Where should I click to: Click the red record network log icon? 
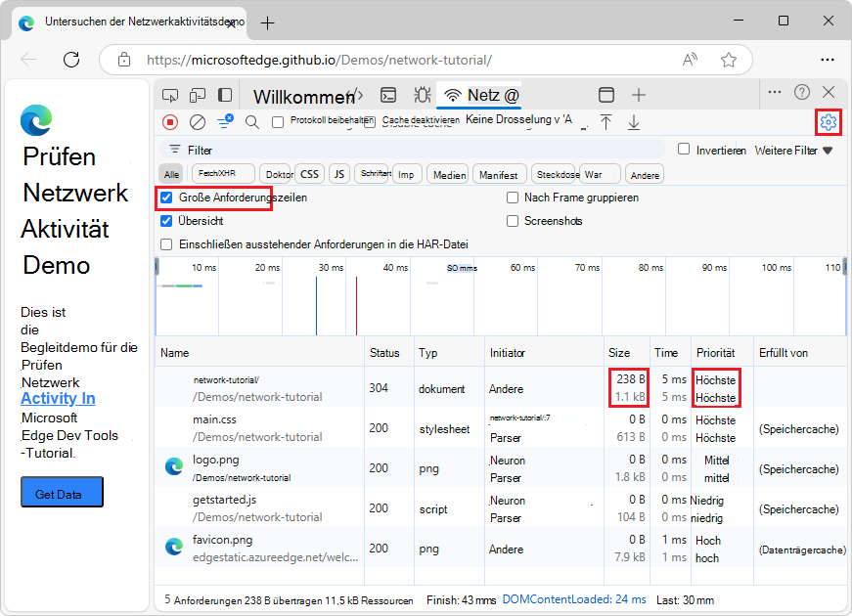coord(170,122)
